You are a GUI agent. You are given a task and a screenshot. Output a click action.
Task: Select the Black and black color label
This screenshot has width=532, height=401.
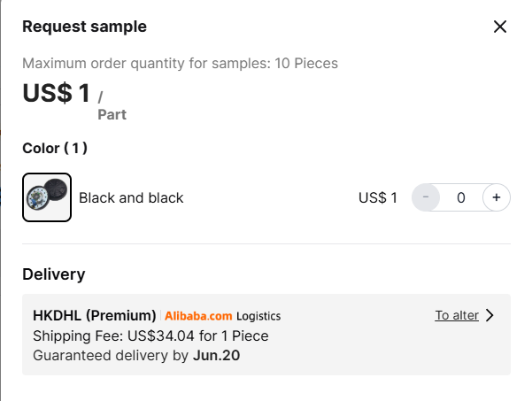pos(131,197)
